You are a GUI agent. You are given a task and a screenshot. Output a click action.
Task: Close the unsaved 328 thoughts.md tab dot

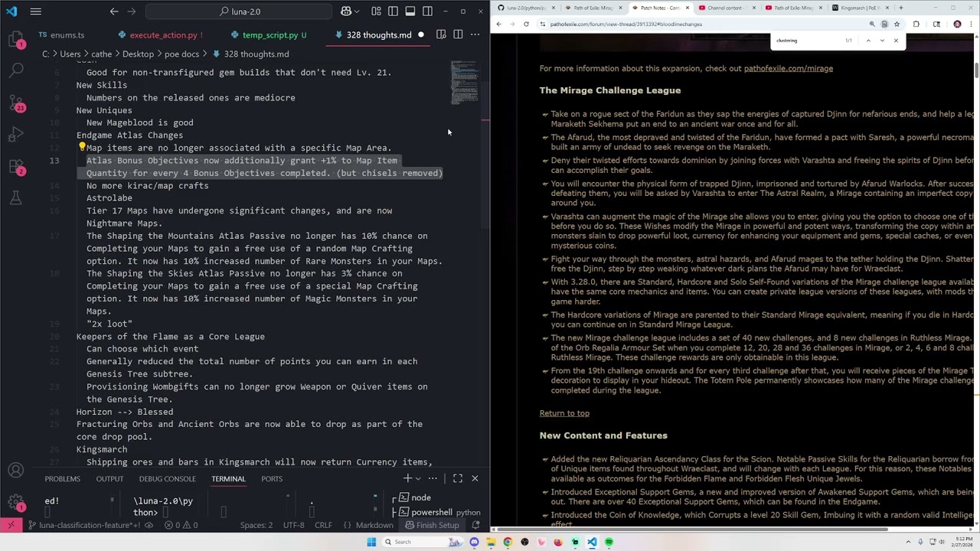421,35
